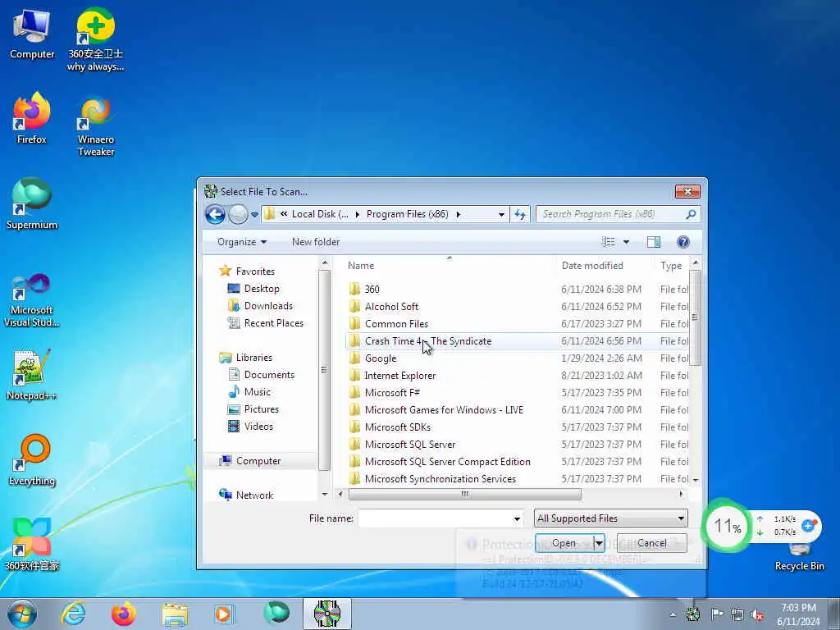This screenshot has width=840, height=630.
Task: Open the All Supported Files type dropdown
Action: [x=610, y=518]
